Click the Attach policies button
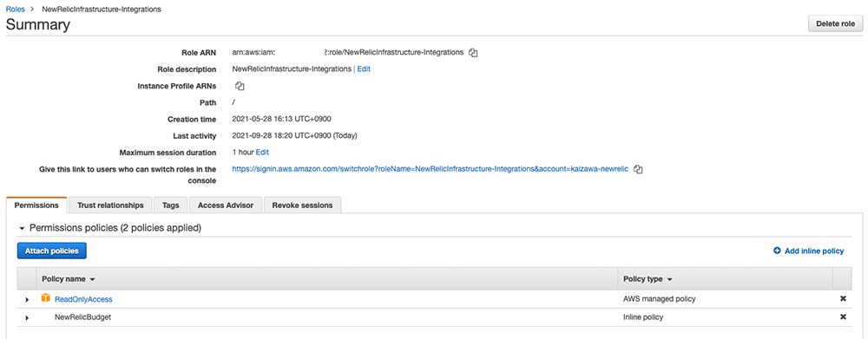Viewport: 868px width, 339px height. tap(51, 251)
